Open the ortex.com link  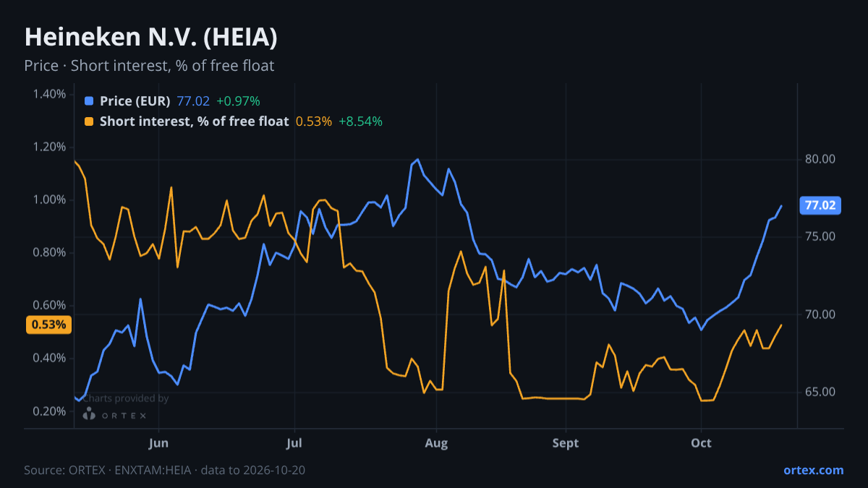coord(814,470)
